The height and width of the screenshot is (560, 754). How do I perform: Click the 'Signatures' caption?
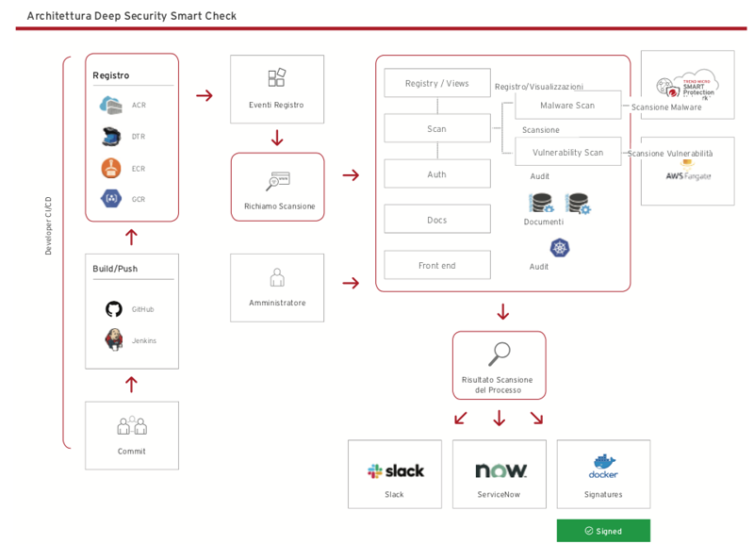click(603, 494)
